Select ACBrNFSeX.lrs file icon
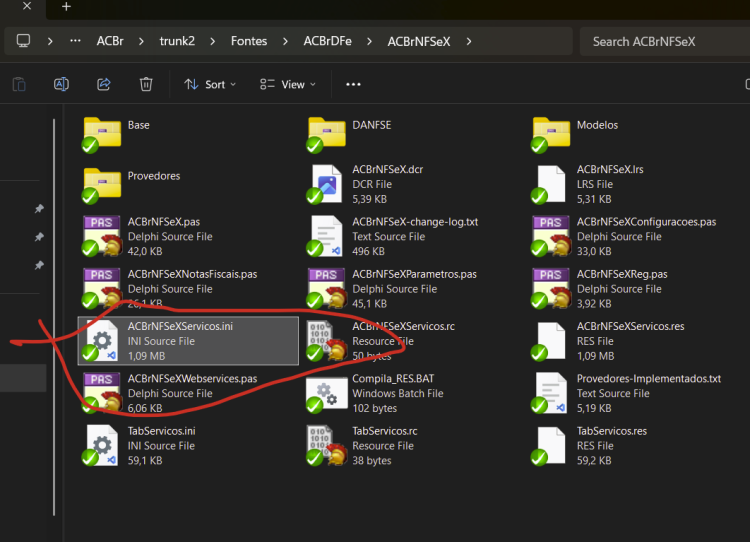 click(x=550, y=184)
